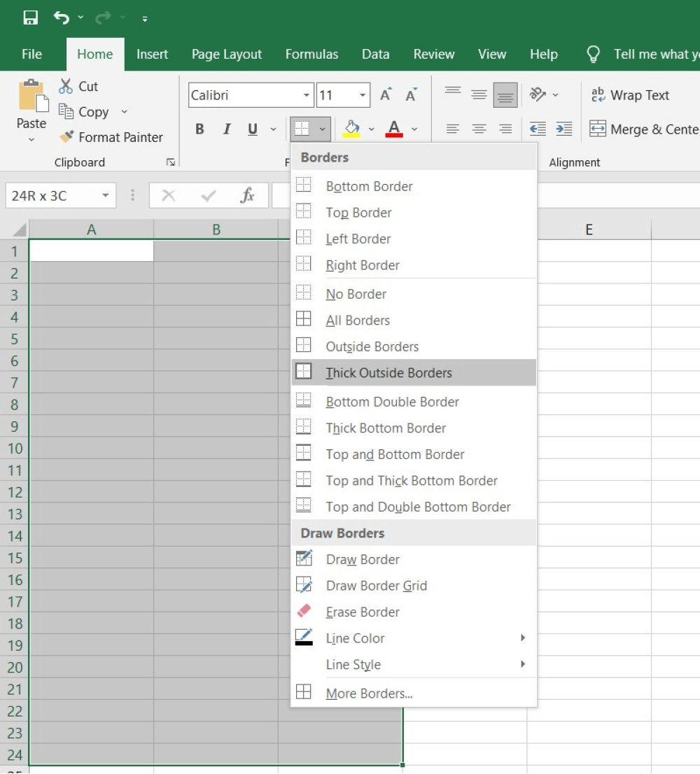The image size is (700, 774).
Task: Switch to the Formulas ribbon tab
Action: (x=311, y=54)
